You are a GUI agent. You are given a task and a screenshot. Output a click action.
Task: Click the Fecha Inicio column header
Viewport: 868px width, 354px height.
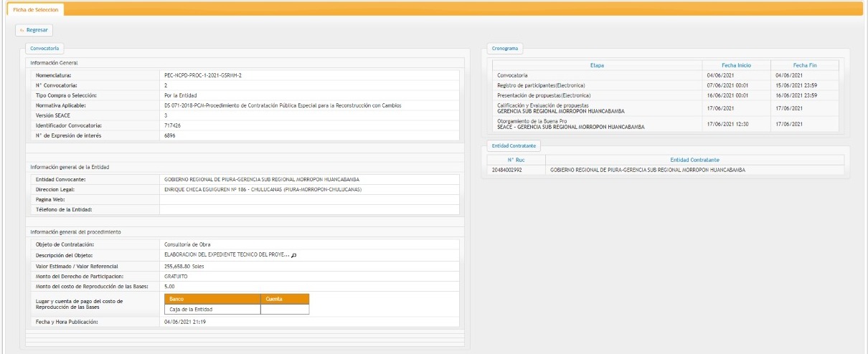coord(736,65)
